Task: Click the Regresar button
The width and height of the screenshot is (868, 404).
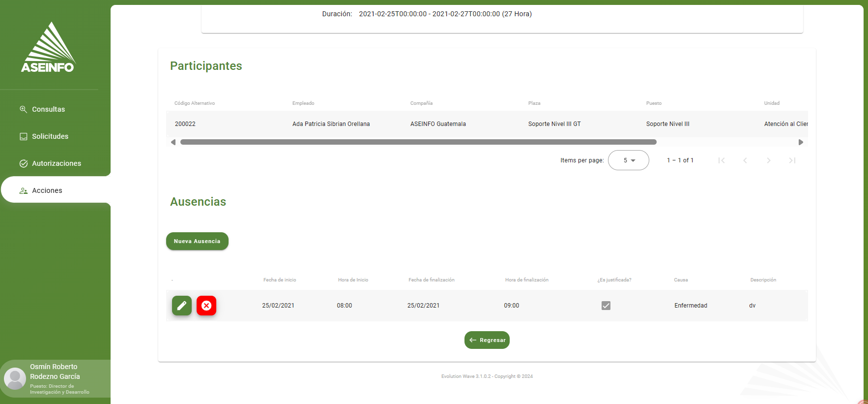Action: pos(487,340)
